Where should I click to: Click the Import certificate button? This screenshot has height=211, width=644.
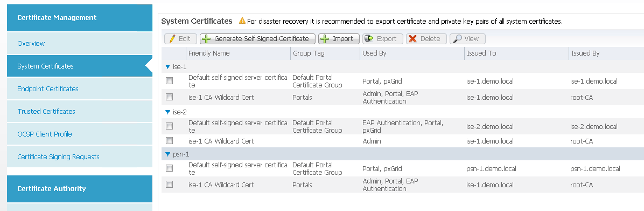[x=339, y=39]
